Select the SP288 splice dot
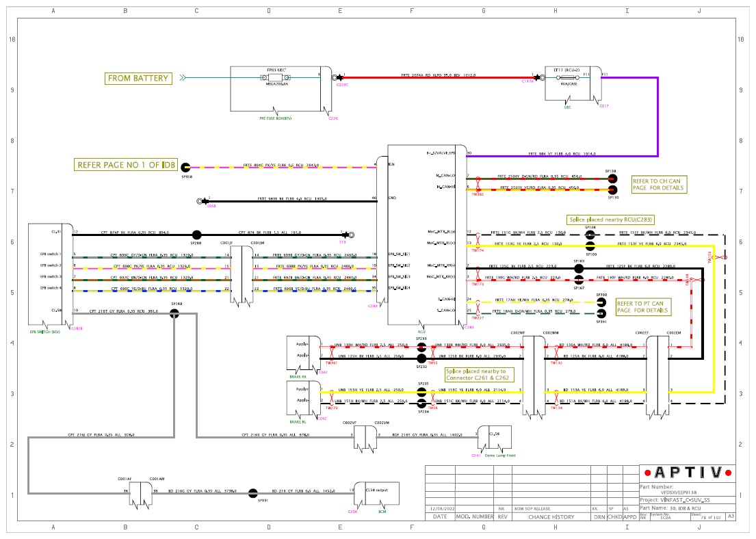Viewport: 756px width, 539px height. tap(197, 235)
